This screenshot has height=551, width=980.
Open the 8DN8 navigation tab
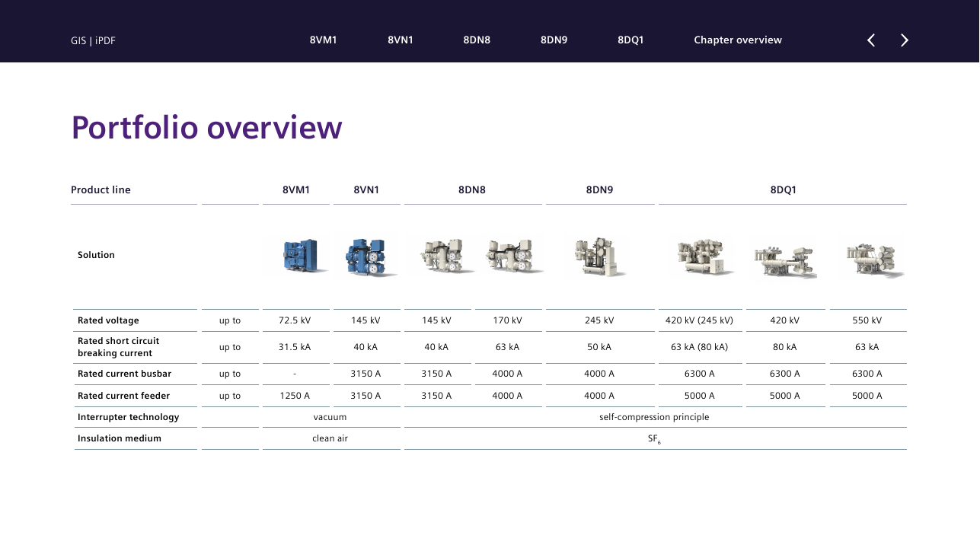coord(477,40)
